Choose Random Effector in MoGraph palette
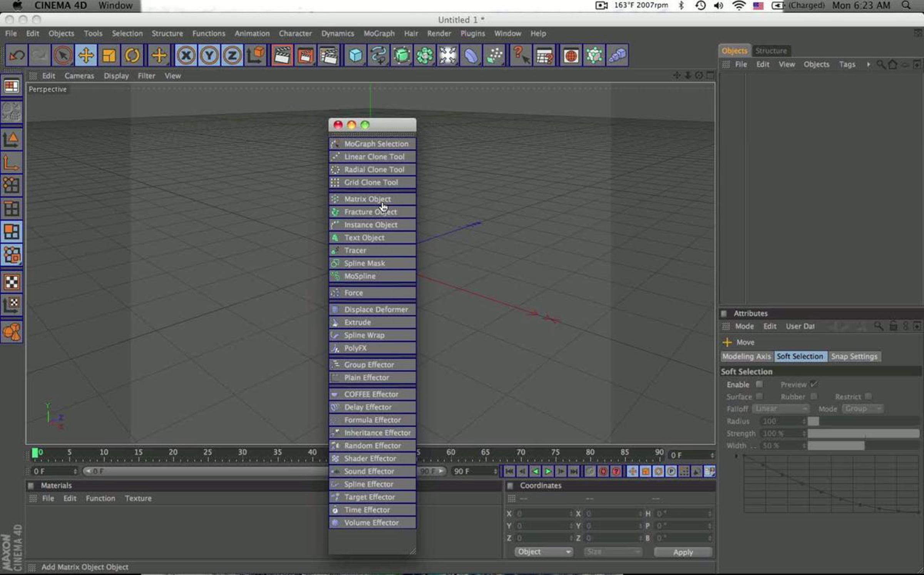Image resolution: width=924 pixels, height=575 pixels. [x=372, y=446]
